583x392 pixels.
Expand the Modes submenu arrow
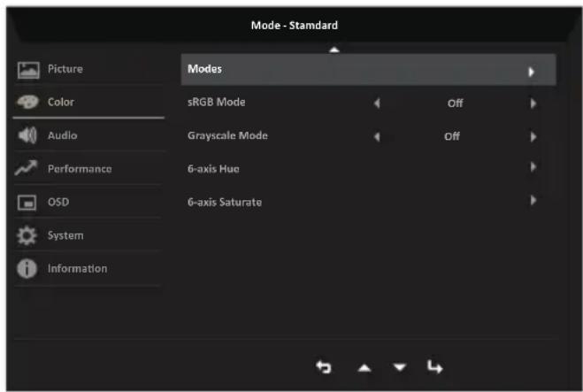coord(532,72)
